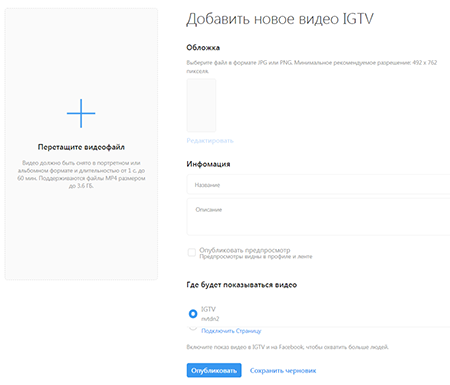The height and width of the screenshot is (385, 450).
Task: Enable Опубликовать предпросмотр checkbox
Action: [192, 253]
